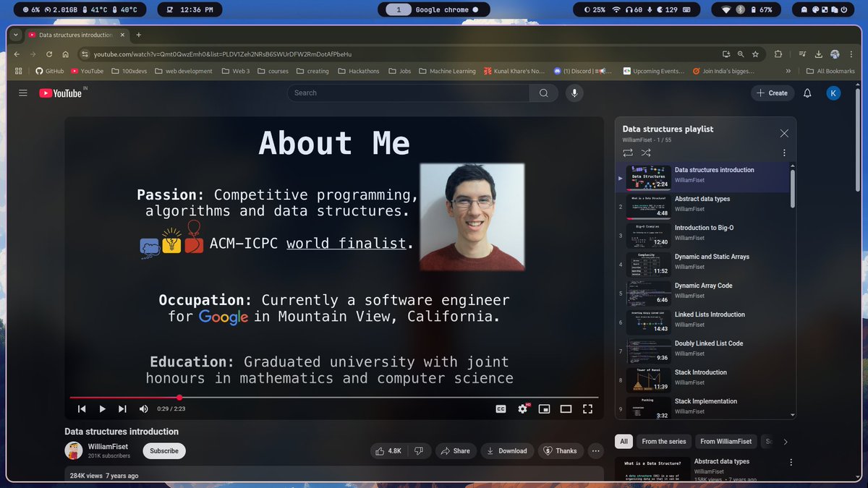Expand Chrome tab search dropdown

16,35
